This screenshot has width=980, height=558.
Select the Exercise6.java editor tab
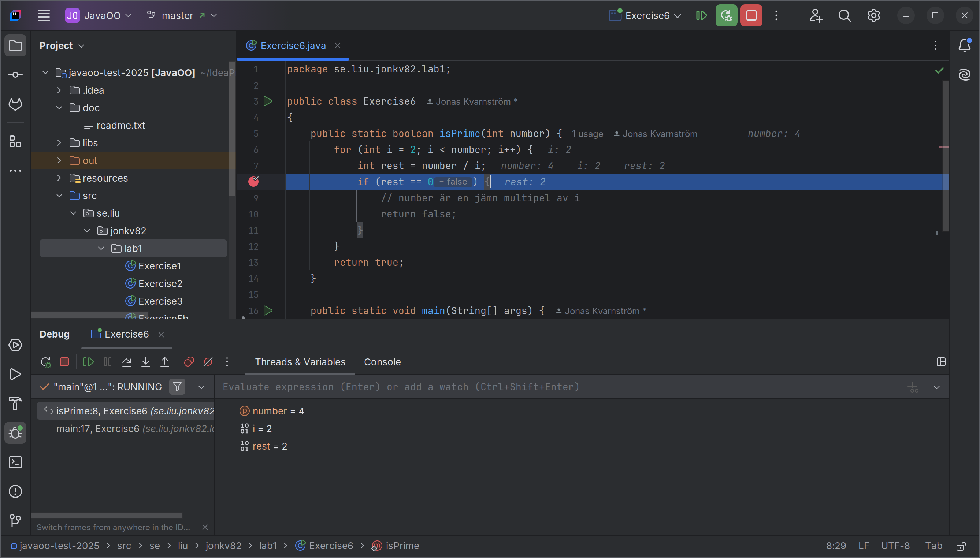[293, 46]
